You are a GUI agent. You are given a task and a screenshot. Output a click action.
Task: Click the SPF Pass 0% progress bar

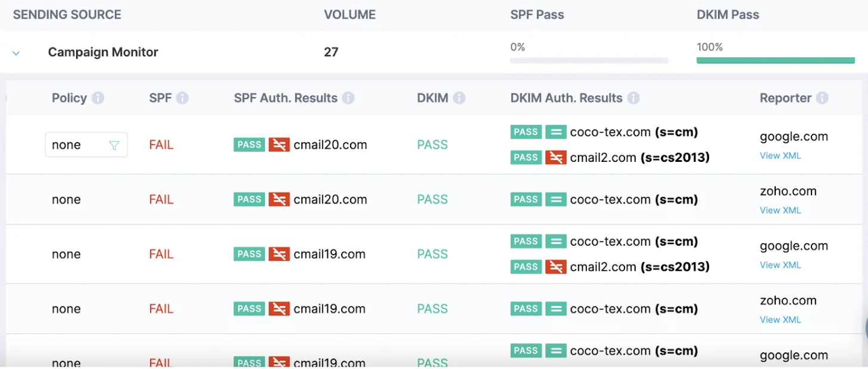[589, 60]
